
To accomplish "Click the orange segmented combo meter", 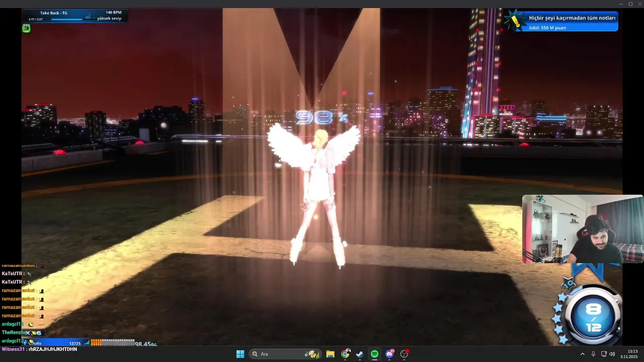I will tap(112, 343).
